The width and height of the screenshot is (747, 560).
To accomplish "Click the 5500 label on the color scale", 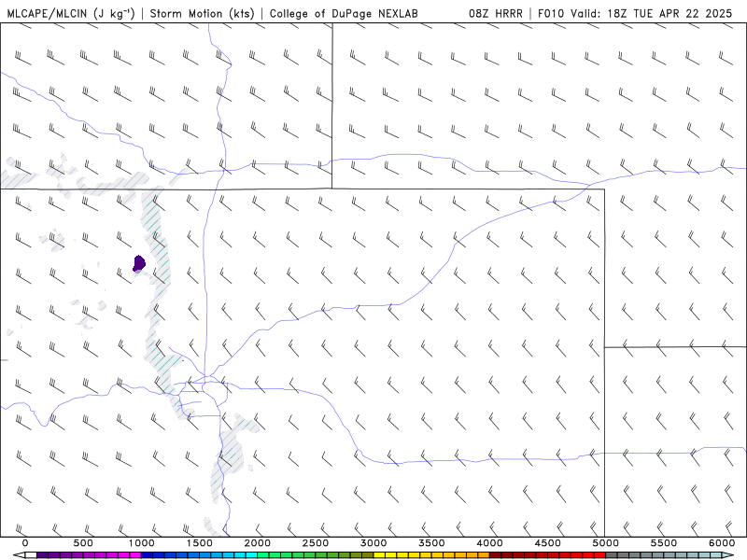I will [x=664, y=543].
